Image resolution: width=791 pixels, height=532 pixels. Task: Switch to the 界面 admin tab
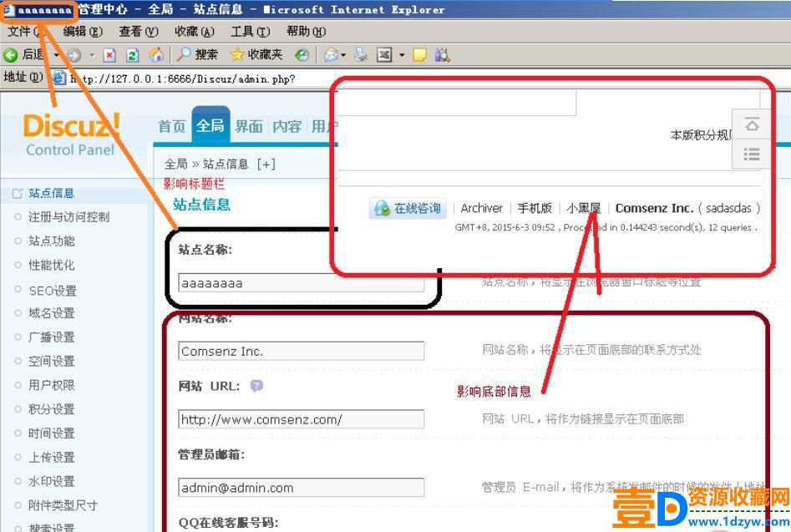[x=249, y=126]
